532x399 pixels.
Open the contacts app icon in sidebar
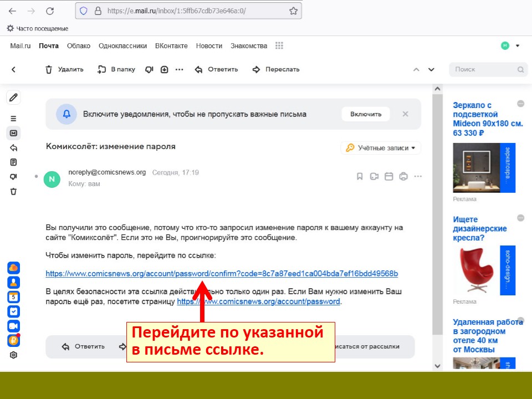(x=13, y=282)
